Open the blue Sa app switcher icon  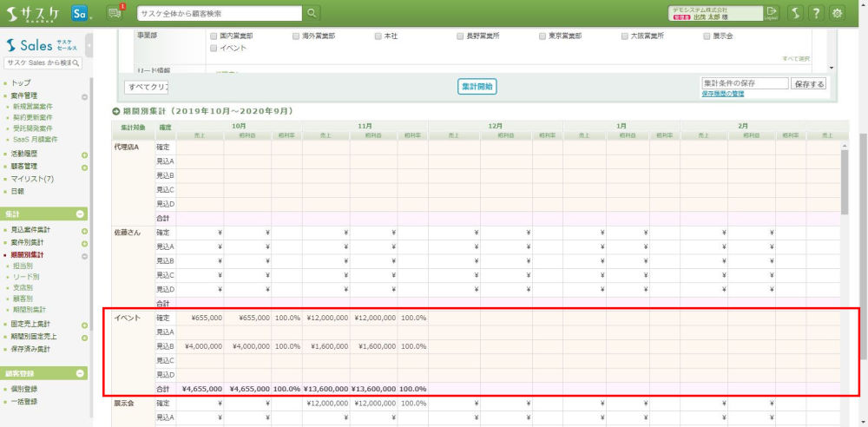coord(80,13)
